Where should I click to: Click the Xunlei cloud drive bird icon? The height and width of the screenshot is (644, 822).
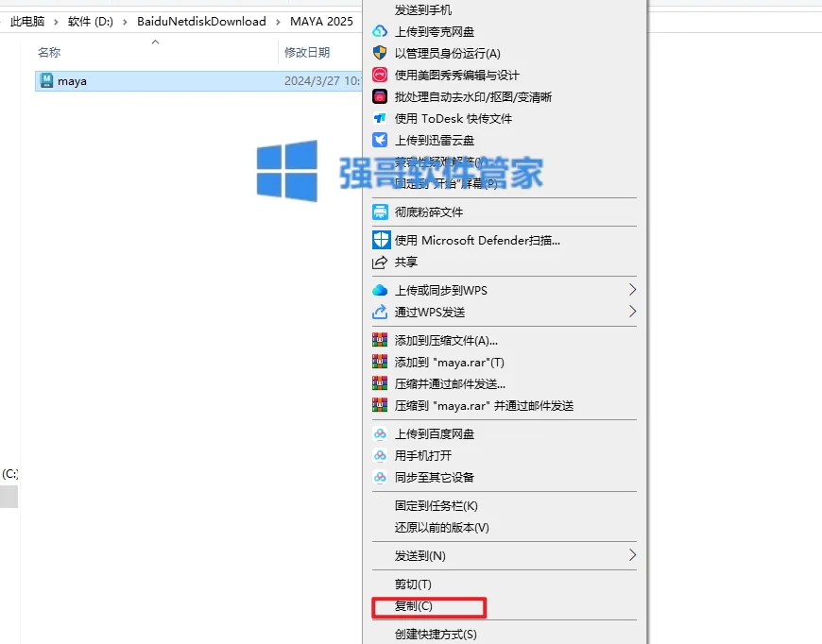coord(380,140)
